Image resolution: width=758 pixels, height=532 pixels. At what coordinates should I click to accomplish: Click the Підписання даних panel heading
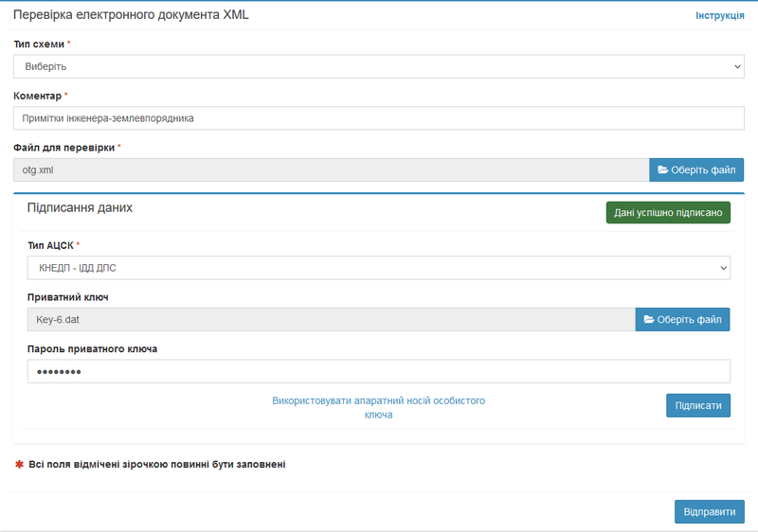point(80,207)
